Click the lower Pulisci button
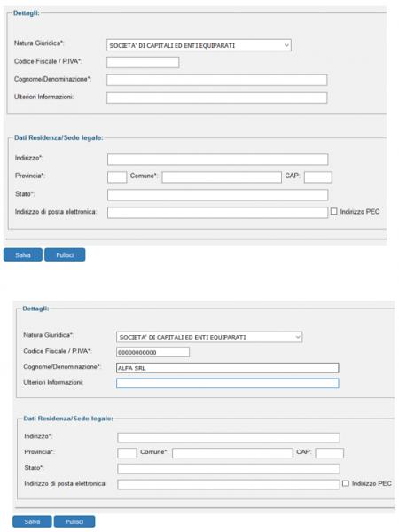The image size is (399, 532). pos(74,521)
